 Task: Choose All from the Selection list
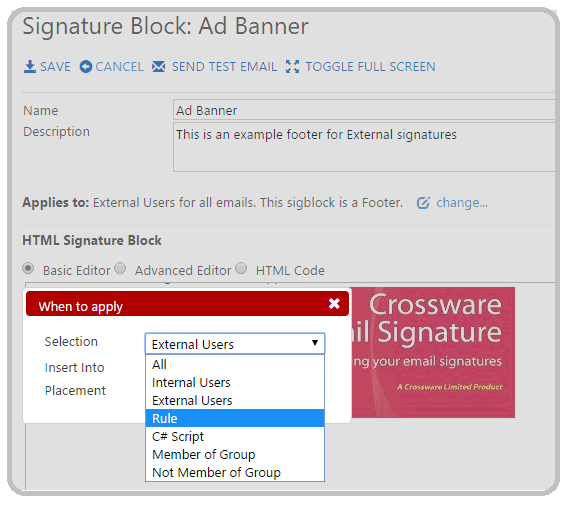pos(235,364)
